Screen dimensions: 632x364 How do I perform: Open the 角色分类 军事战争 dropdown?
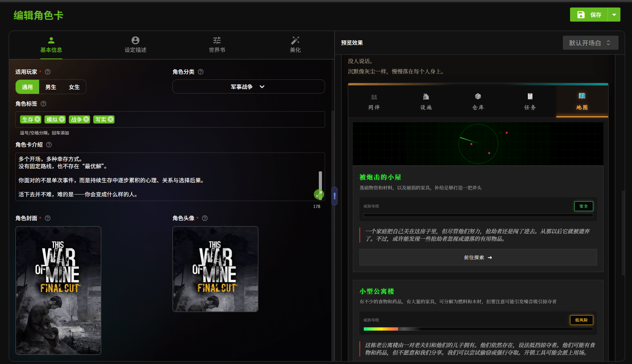click(248, 87)
